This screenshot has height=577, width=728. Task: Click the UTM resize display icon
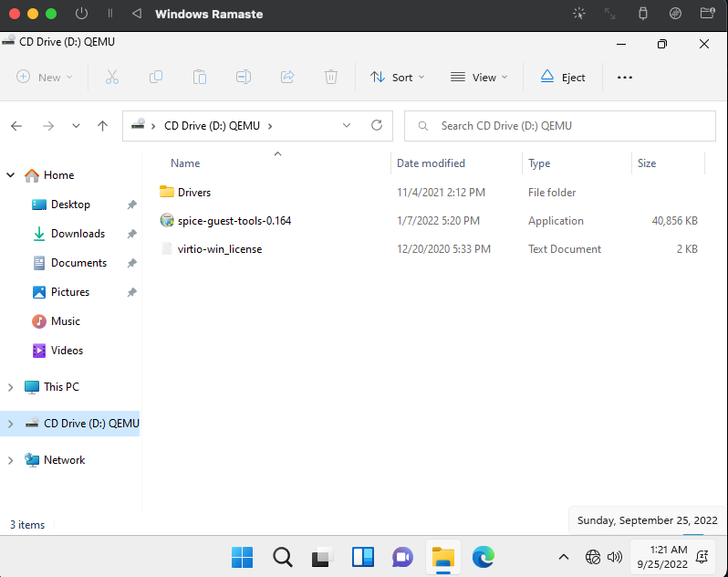(609, 14)
